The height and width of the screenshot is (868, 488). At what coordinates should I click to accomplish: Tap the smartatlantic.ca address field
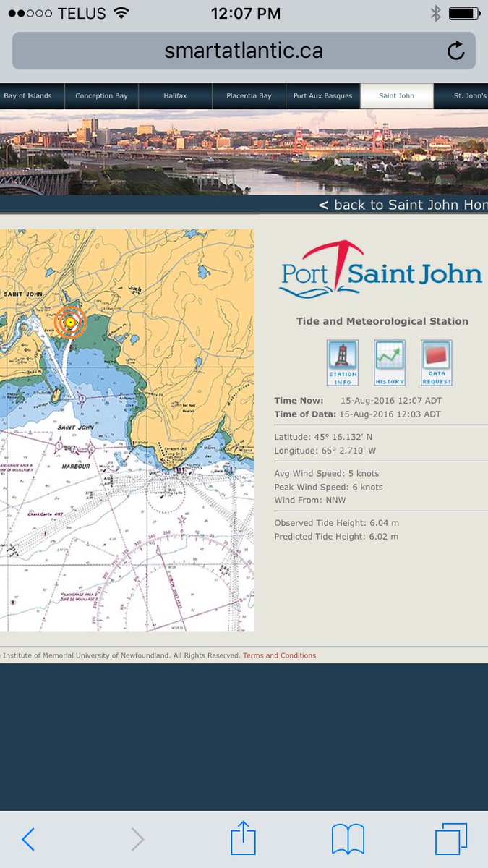point(244,51)
